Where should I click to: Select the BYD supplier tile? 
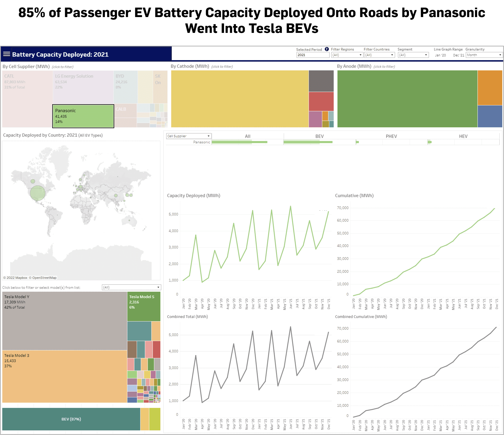pyautogui.click(x=125, y=87)
